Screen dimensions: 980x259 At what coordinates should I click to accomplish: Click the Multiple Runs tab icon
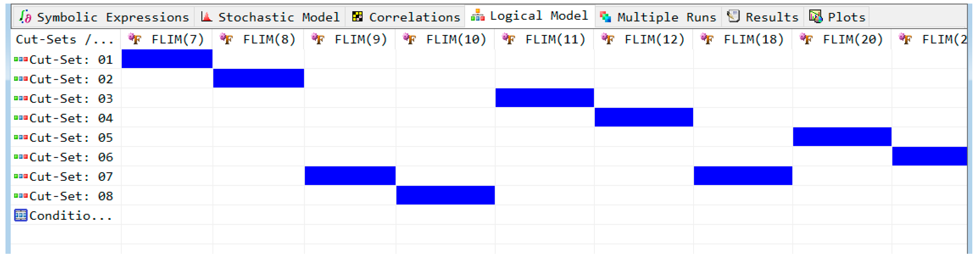(x=605, y=17)
